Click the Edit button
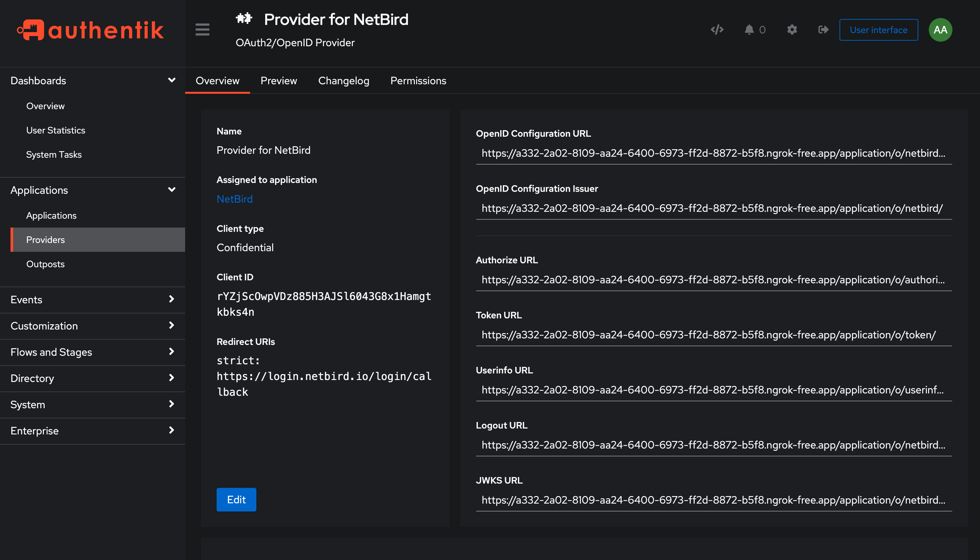This screenshot has height=560, width=980. click(x=236, y=499)
